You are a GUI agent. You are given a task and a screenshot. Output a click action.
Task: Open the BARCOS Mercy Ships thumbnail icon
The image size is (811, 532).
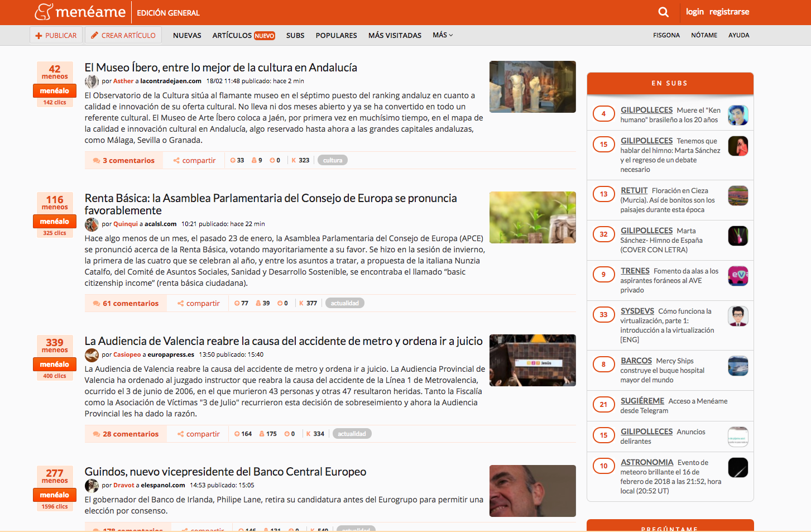[738, 366]
